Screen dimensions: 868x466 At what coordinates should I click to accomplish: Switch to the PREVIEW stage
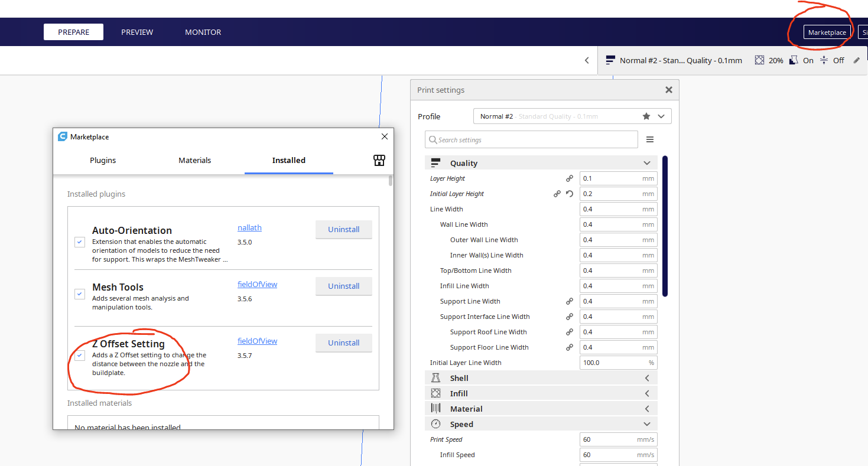[x=137, y=32]
